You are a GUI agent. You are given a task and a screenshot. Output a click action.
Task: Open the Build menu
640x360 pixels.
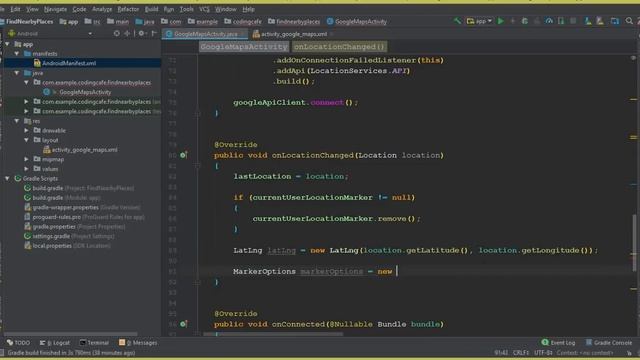coord(151,9)
